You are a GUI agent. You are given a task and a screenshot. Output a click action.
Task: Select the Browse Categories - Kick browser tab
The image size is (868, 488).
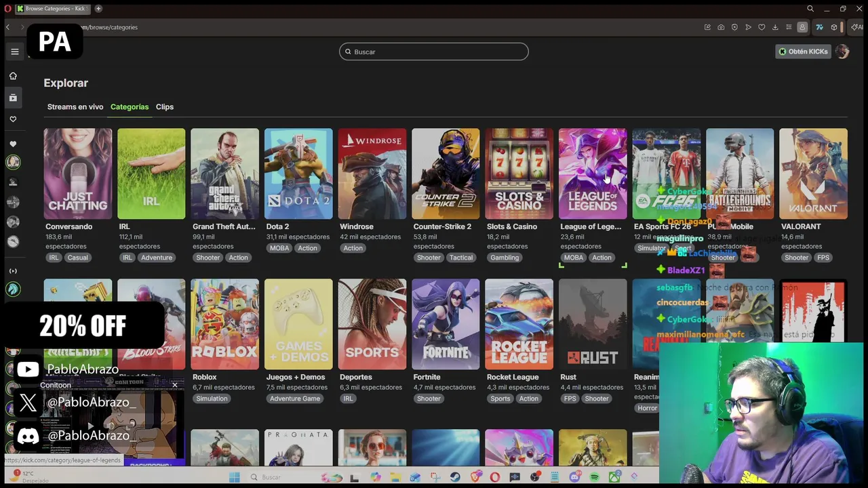(x=52, y=8)
